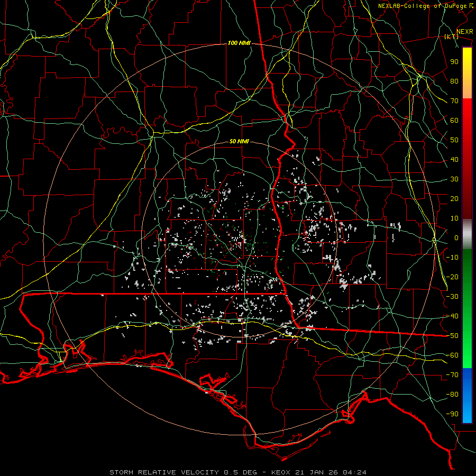Viewport: 476px width, 476px height.
Task: Click "STORM RELATIVE VELOCITY" in the caption
Action: [164, 472]
